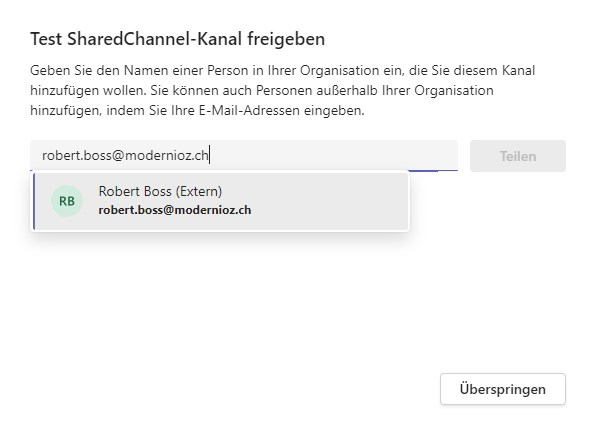The width and height of the screenshot is (591, 432).
Task: Click the purple accent bar of the highlighted suggestion
Action: pos(34,201)
